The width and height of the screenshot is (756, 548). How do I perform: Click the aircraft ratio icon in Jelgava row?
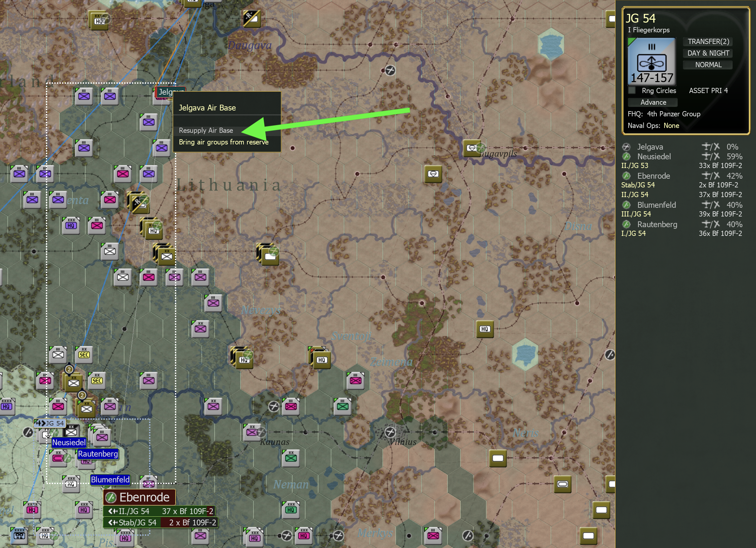(x=711, y=147)
